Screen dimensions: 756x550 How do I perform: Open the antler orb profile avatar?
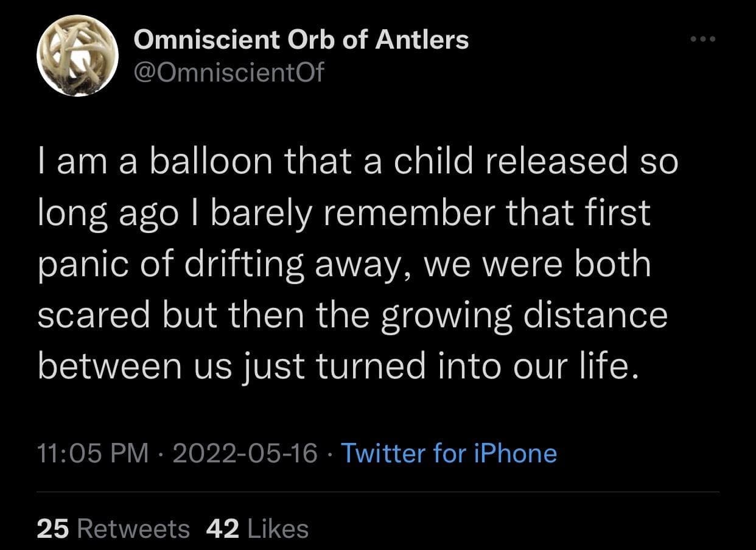point(77,57)
